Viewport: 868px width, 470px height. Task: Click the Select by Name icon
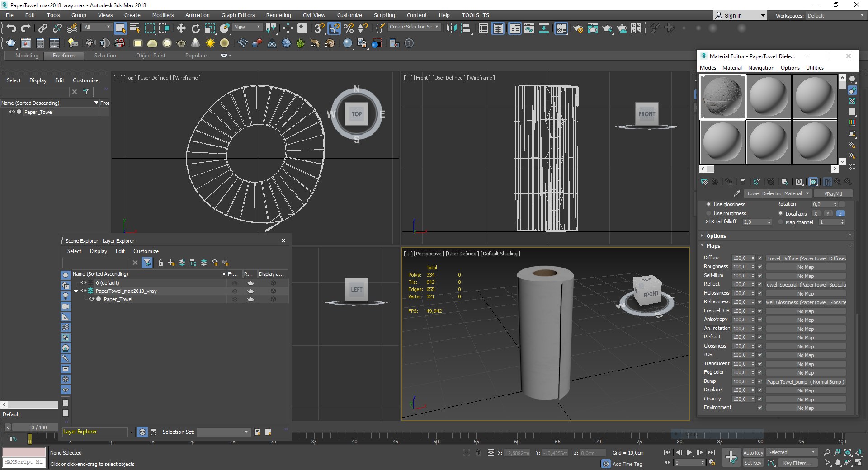[135, 28]
